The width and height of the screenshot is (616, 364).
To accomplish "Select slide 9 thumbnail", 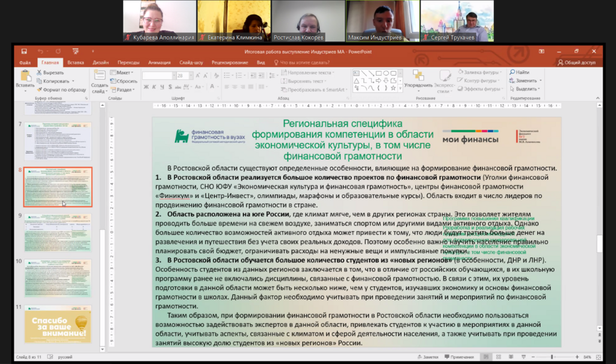I will [58, 232].
